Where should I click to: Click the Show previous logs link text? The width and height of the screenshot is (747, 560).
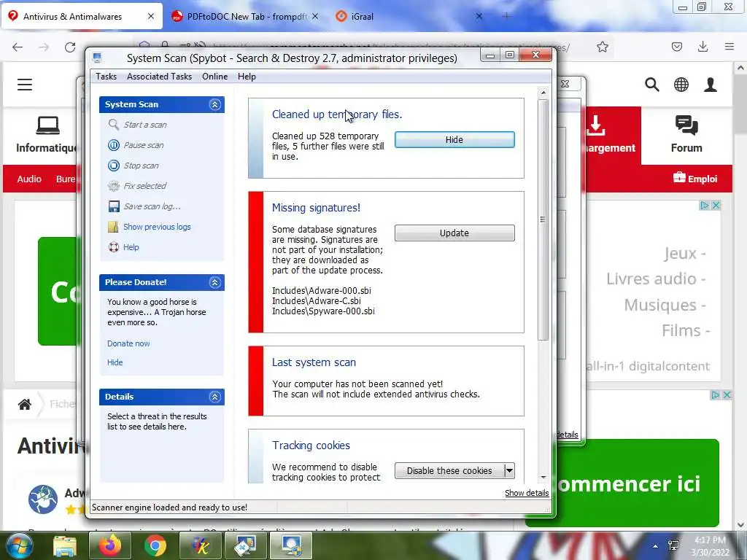[x=157, y=227]
